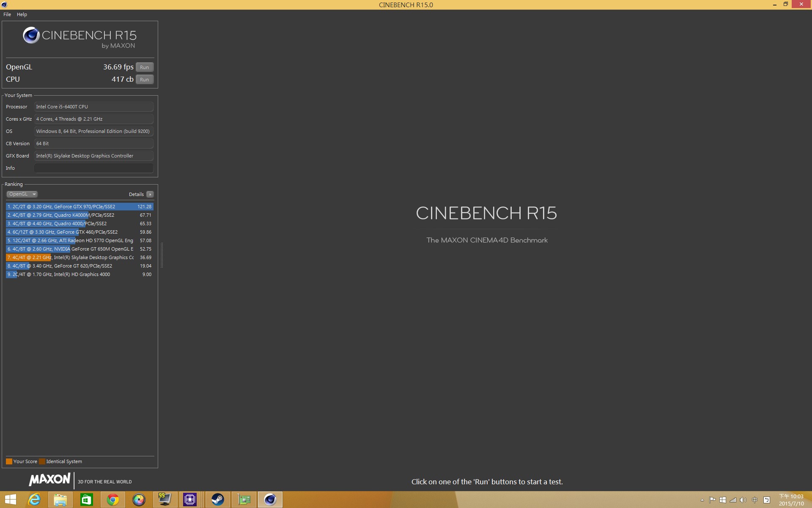Open the green graphics card app icon
812x508 pixels.
[x=244, y=500]
